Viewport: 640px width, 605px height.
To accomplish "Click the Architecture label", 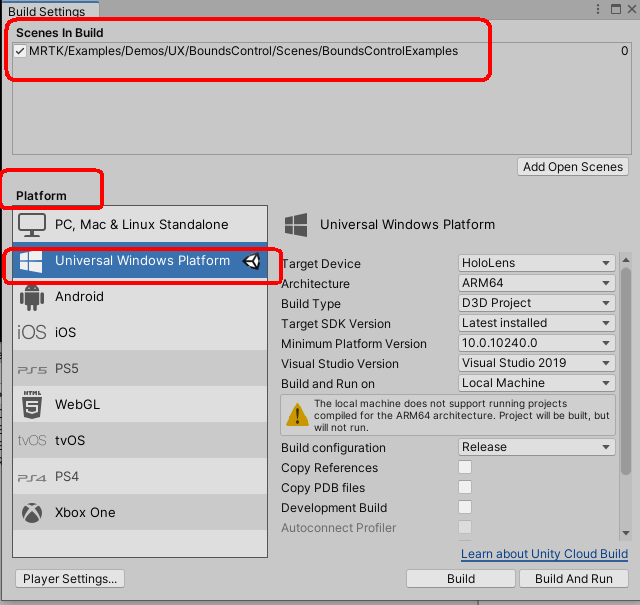I will 315,284.
